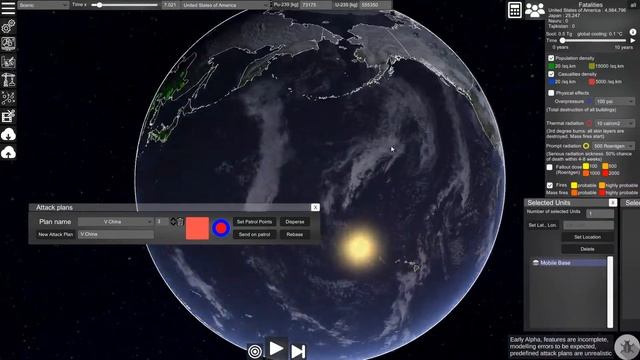Image resolution: width=640 pixels, height=360 pixels.
Task: Play the soot timeline animation
Action: pyautogui.click(x=633, y=40)
